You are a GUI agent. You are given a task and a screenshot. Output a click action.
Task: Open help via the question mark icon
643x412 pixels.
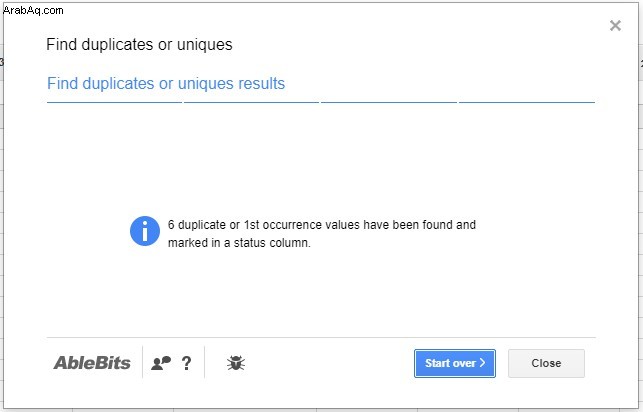[186, 363]
